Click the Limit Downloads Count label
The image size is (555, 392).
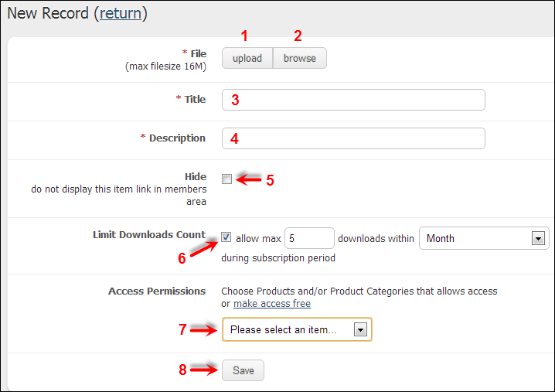coord(149,235)
